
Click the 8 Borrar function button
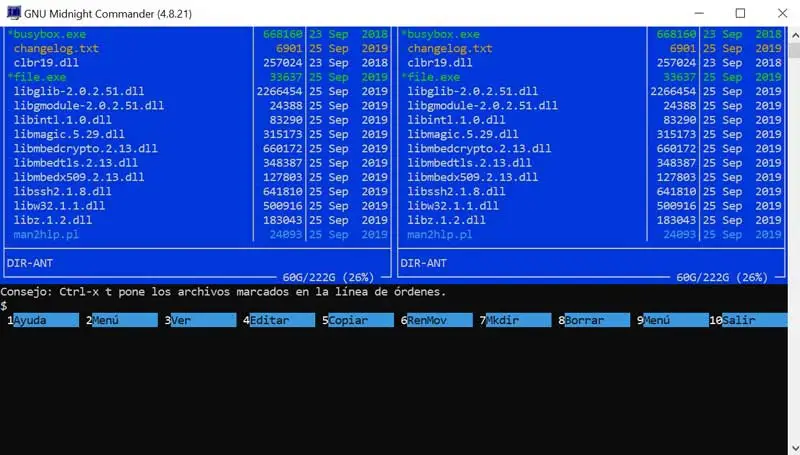click(x=593, y=320)
